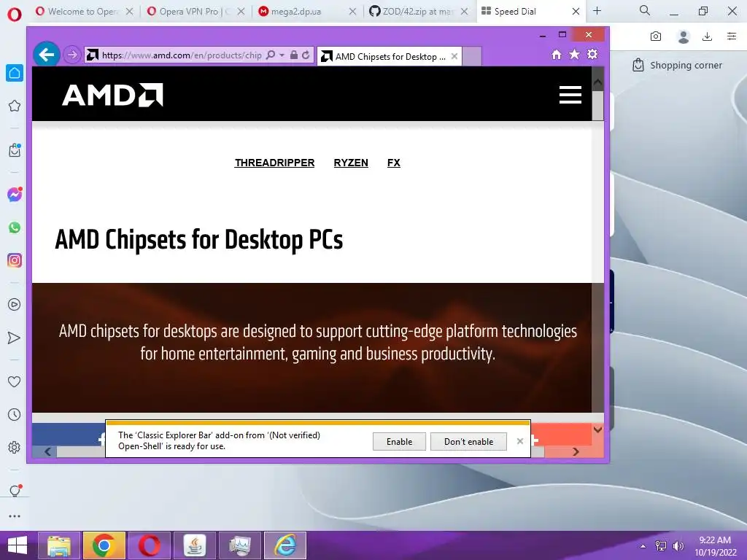This screenshot has width=747, height=560.
Task: Close the Speed Dial tab
Action: (x=576, y=12)
